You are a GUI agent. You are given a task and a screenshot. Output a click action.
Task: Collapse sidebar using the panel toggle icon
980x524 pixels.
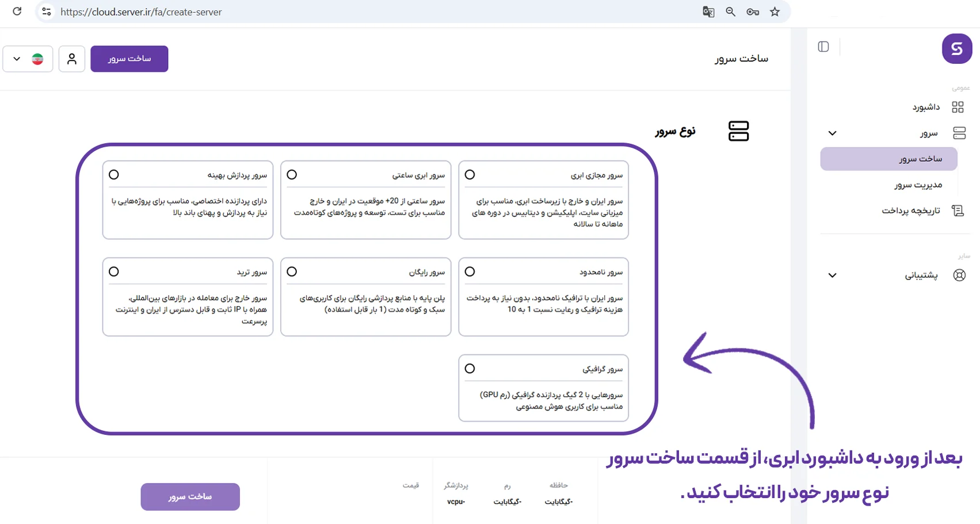pyautogui.click(x=823, y=47)
